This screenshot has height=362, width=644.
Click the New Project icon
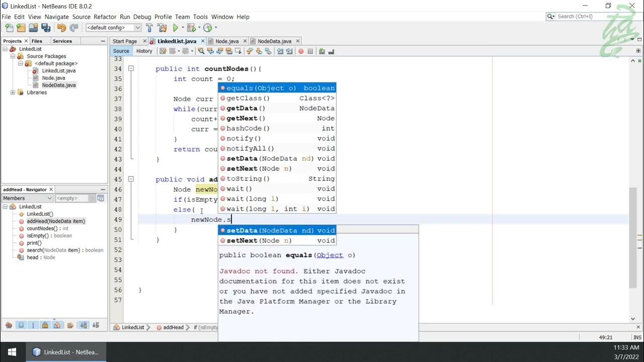point(21,28)
